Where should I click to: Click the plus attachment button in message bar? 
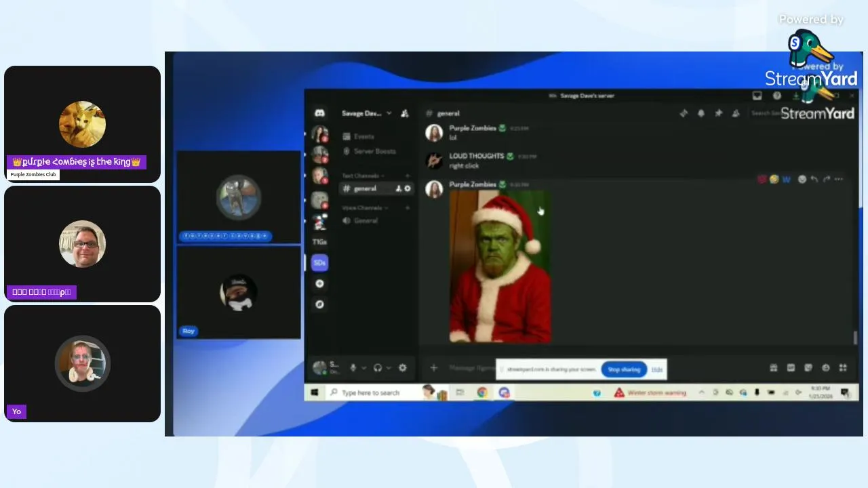coord(434,368)
